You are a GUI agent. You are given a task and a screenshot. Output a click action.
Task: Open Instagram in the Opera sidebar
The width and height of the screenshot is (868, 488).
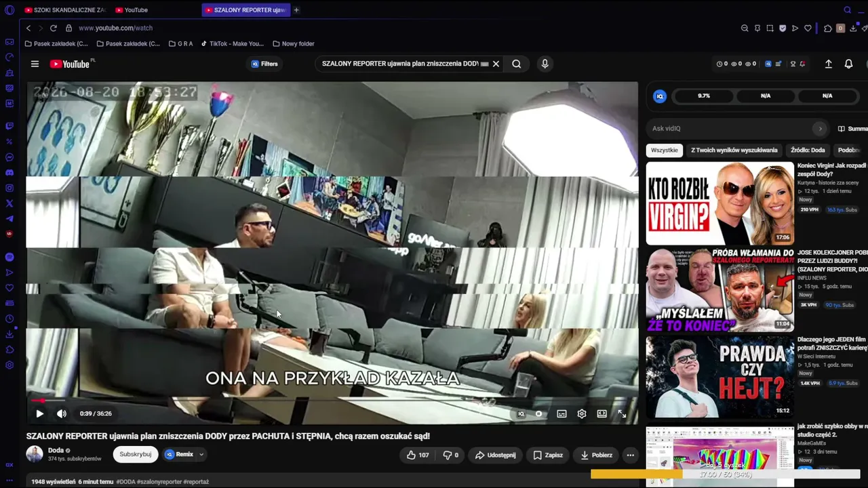[x=9, y=188]
